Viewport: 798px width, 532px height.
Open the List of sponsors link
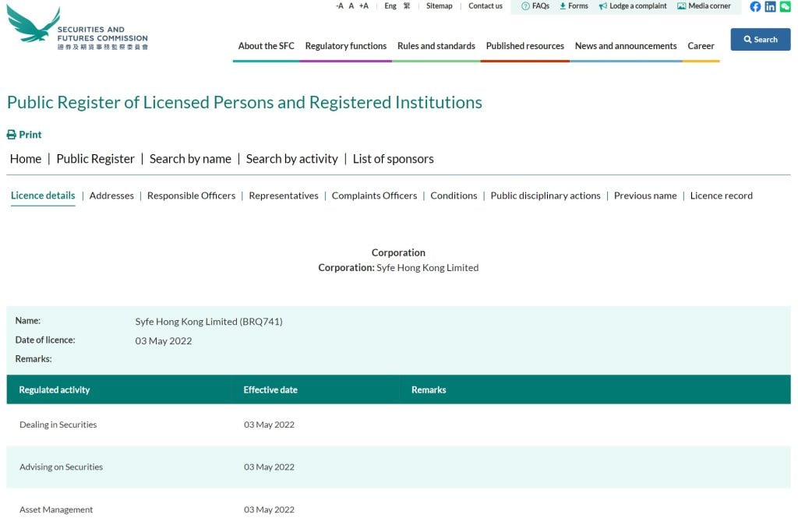pos(394,159)
